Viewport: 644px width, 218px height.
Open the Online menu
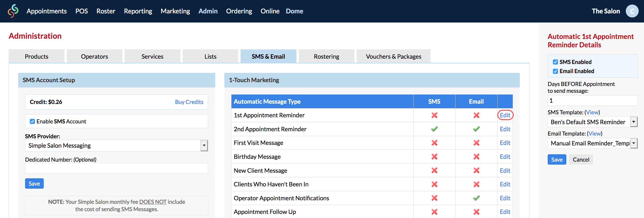click(x=270, y=11)
